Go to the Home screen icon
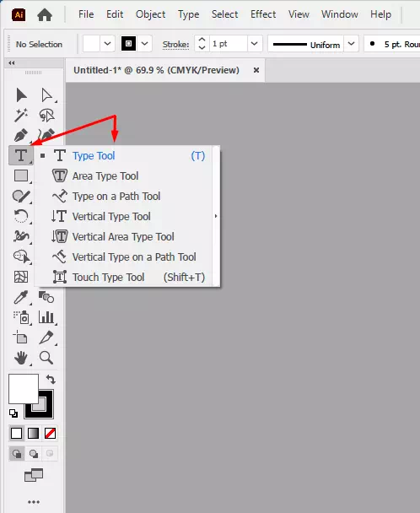 point(45,14)
